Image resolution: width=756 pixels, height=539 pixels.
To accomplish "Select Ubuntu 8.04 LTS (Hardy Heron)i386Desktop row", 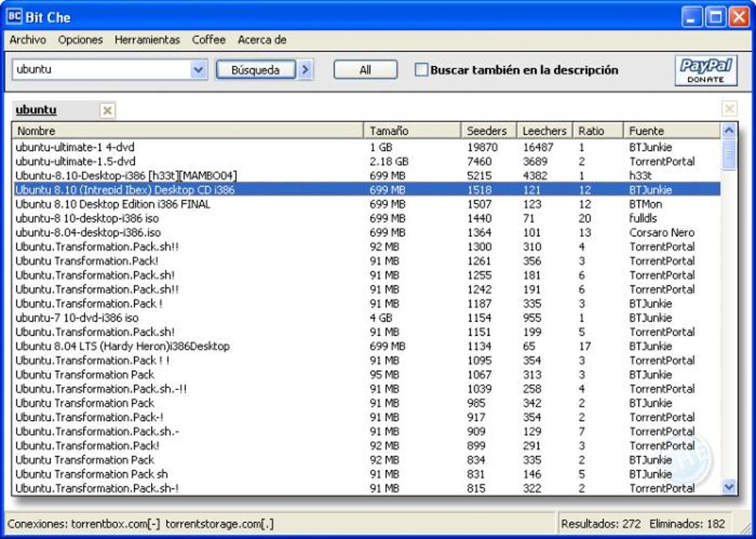I will pyautogui.click(x=367, y=346).
